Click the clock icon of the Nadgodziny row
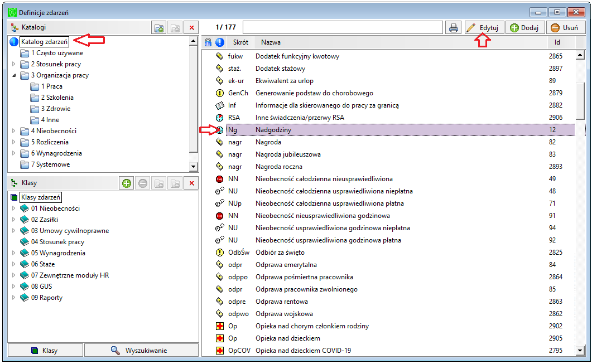Image resolution: width=592 pixels, height=364 pixels. [219, 130]
